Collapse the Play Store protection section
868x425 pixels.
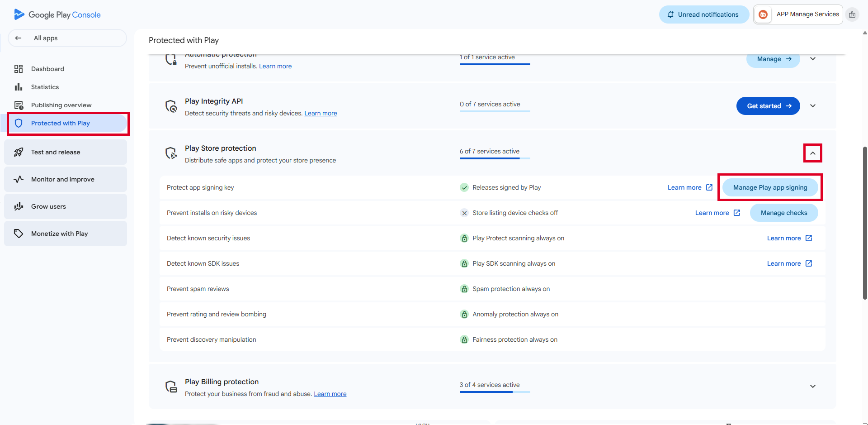tap(813, 153)
